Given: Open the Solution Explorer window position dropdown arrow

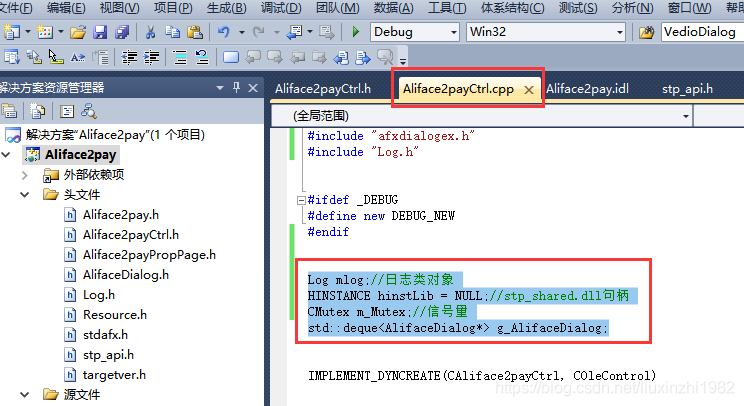Looking at the screenshot, I should pos(220,88).
